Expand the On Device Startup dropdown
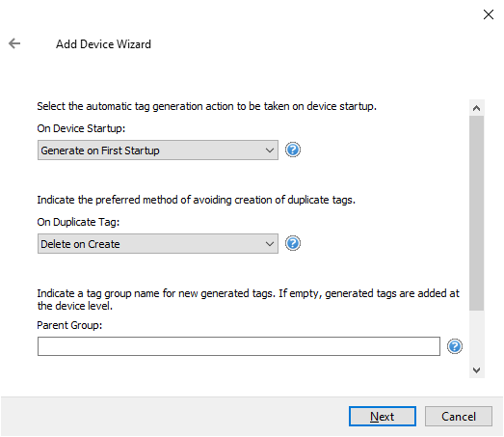 click(158, 150)
